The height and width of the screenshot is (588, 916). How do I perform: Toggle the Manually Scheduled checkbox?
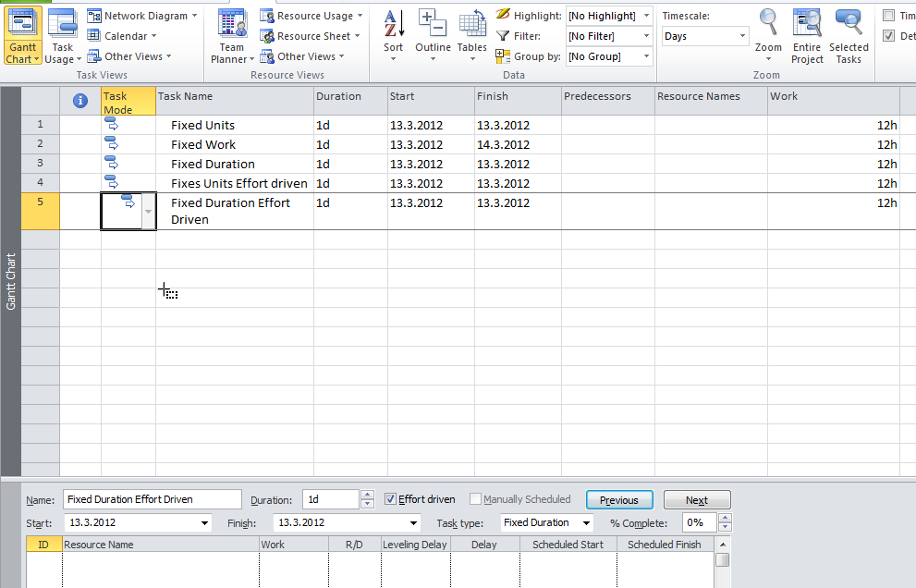pyautogui.click(x=475, y=499)
